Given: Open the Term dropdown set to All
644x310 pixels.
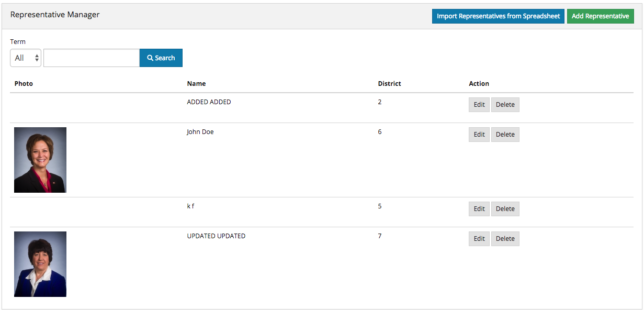Looking at the screenshot, I should (x=26, y=58).
